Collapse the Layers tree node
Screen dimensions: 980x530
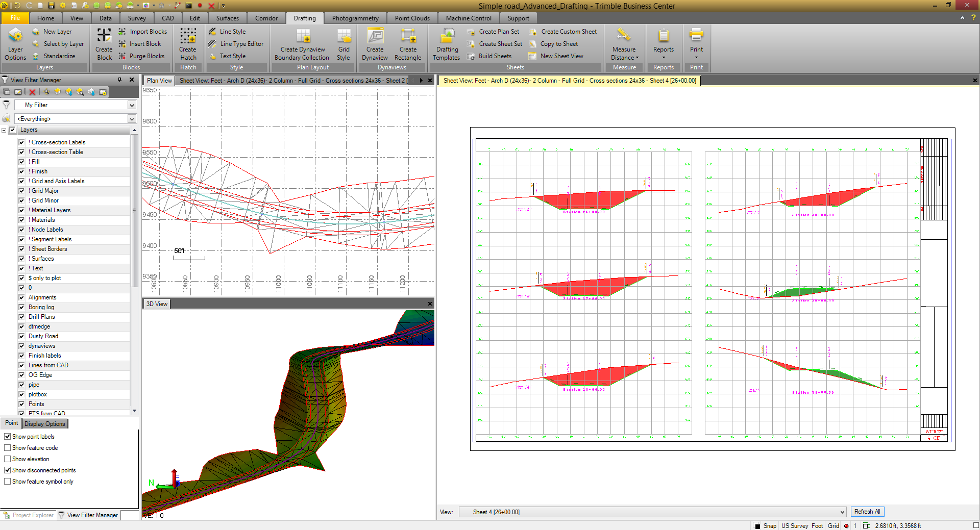point(4,130)
